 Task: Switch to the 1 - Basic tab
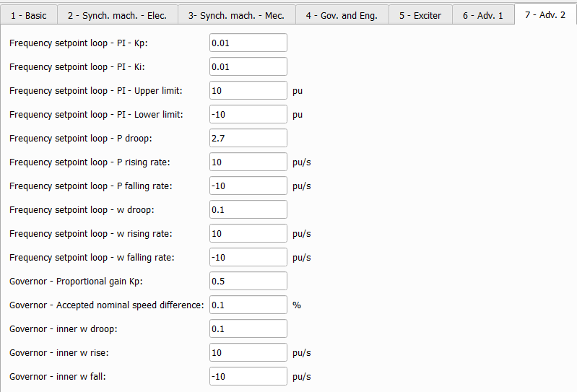point(29,15)
